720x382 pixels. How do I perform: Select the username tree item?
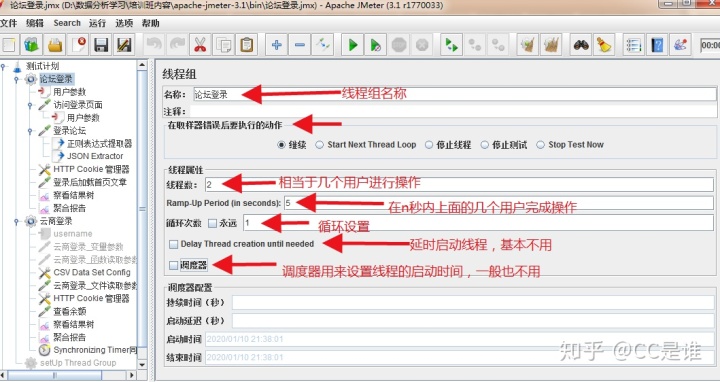73,234
